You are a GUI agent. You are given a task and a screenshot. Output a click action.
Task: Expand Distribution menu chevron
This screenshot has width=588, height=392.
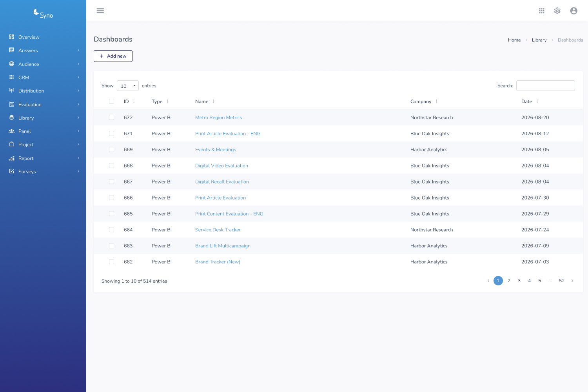pyautogui.click(x=78, y=91)
